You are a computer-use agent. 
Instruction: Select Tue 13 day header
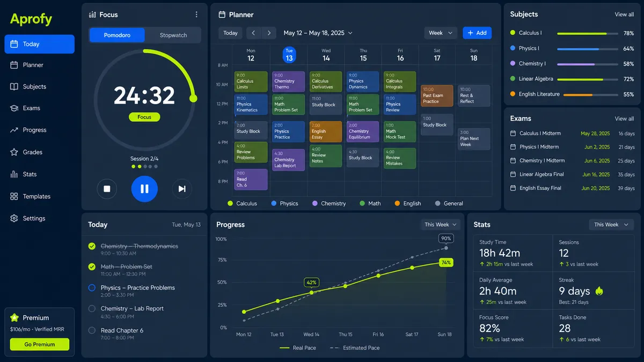pos(289,55)
